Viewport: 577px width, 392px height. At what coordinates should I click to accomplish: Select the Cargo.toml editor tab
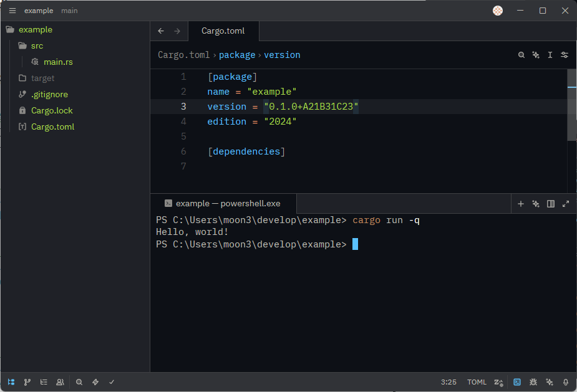tap(223, 31)
